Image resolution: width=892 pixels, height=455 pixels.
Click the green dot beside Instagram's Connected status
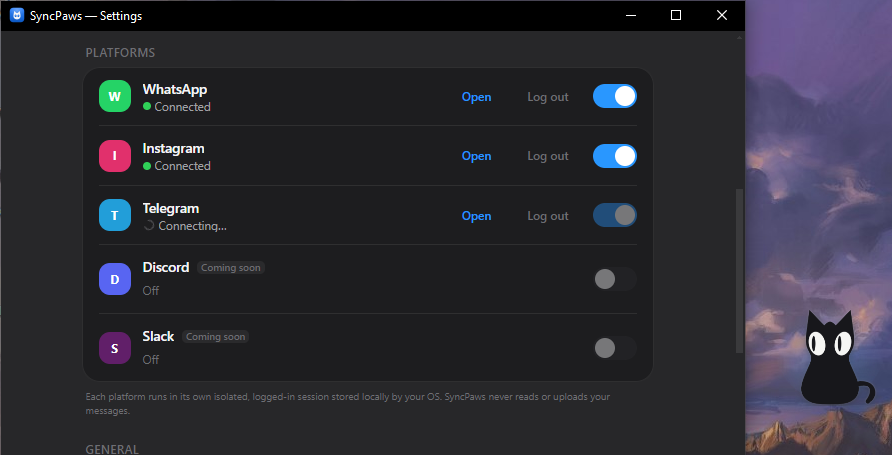click(x=147, y=166)
